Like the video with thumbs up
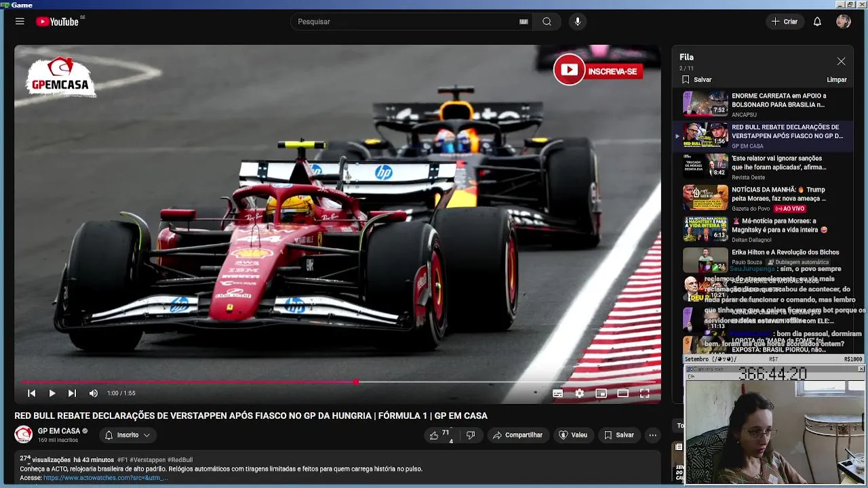This screenshot has height=488, width=868. click(439, 435)
